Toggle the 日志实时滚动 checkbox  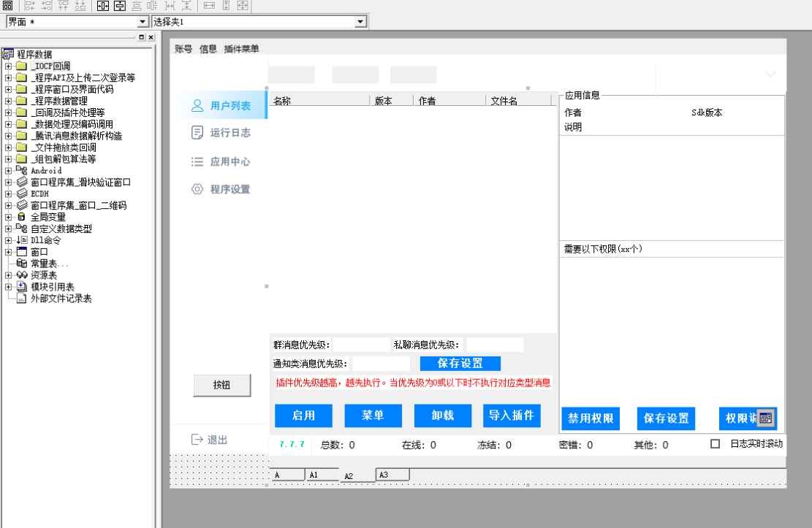(x=716, y=444)
